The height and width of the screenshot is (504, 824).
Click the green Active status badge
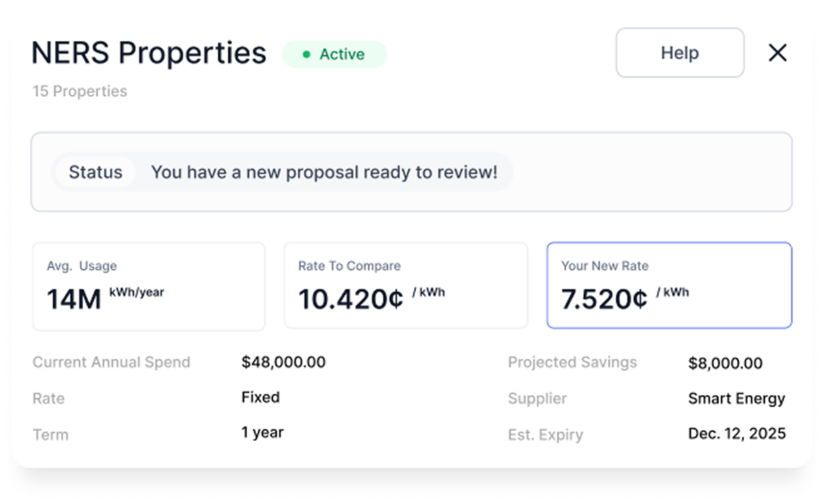point(334,54)
